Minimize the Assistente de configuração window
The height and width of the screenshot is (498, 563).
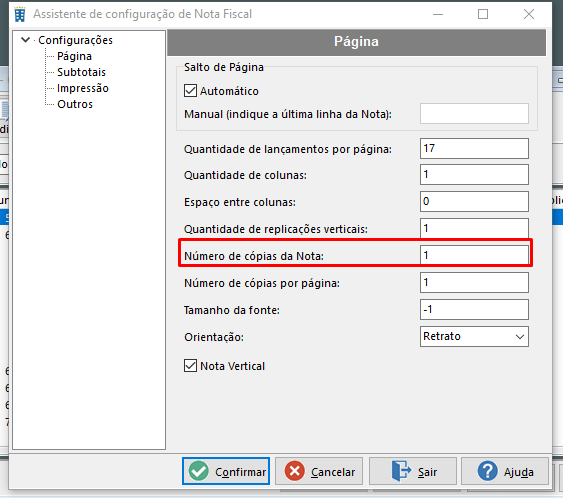(x=438, y=14)
